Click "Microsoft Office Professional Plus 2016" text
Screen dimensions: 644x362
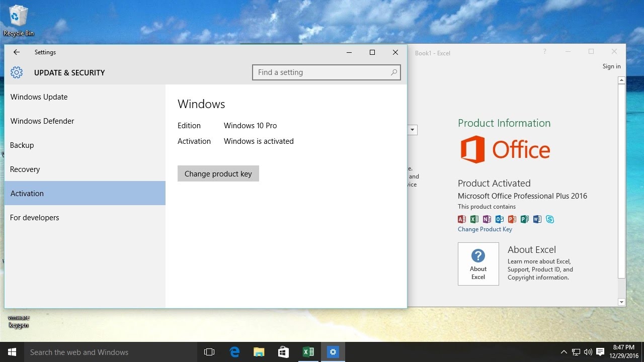(522, 196)
